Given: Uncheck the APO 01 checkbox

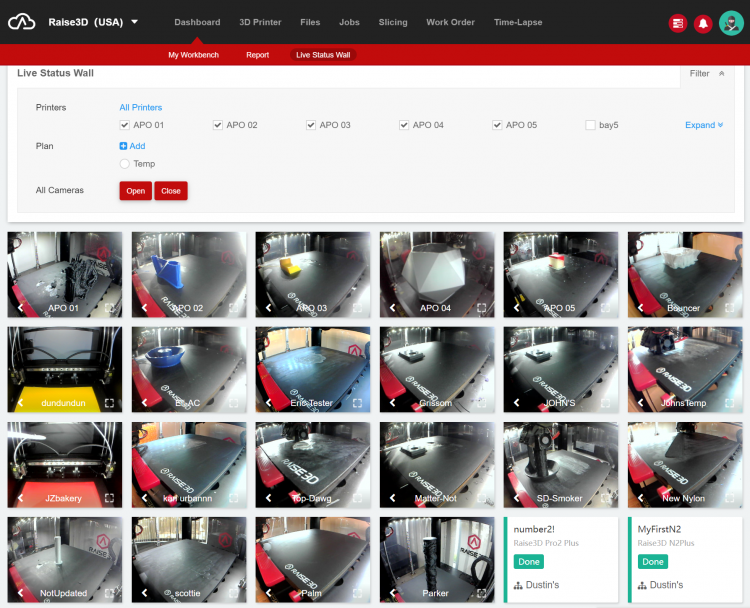Looking at the screenshot, I should click(124, 125).
